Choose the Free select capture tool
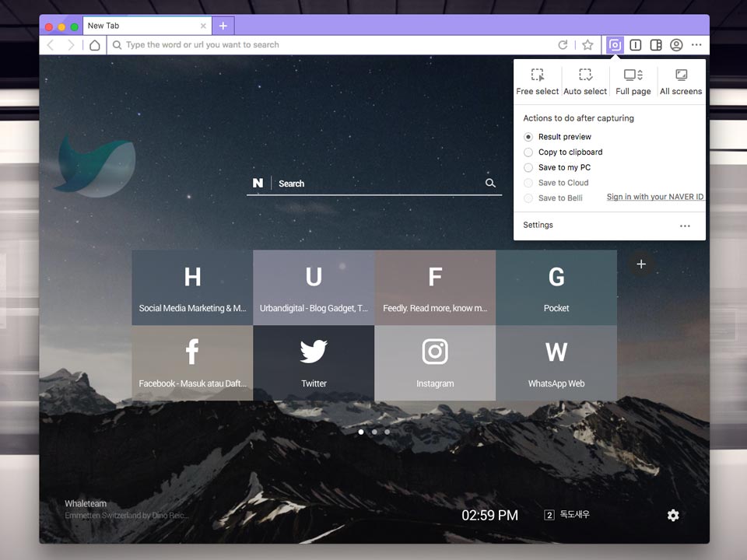The width and height of the screenshot is (747, 560). [x=538, y=81]
